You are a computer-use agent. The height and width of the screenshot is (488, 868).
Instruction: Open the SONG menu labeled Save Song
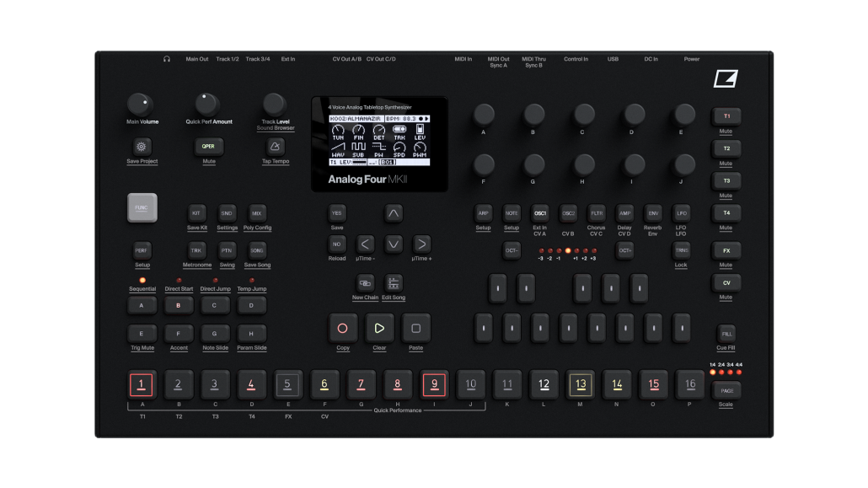click(x=256, y=250)
